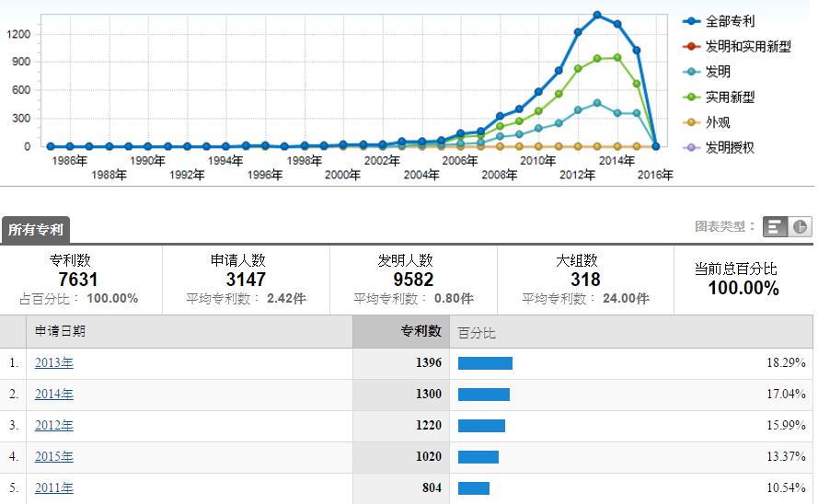
Task: Click the 图表类型 label
Action: click(x=725, y=227)
